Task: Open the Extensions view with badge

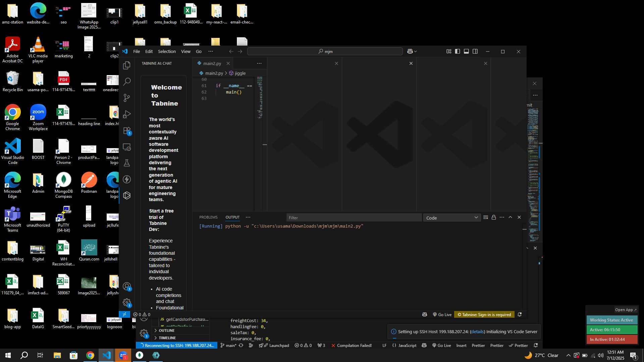Action: tap(127, 131)
